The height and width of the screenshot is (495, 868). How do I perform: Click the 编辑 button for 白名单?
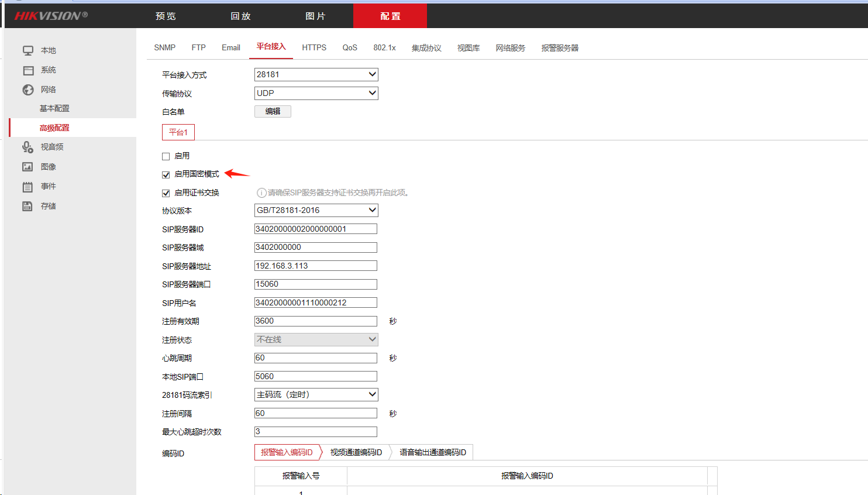click(x=273, y=111)
